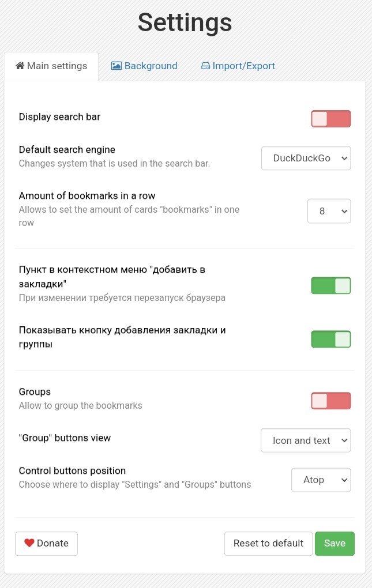Click the Reset to default button
Viewport: 372px width, 588px height.
(268, 543)
